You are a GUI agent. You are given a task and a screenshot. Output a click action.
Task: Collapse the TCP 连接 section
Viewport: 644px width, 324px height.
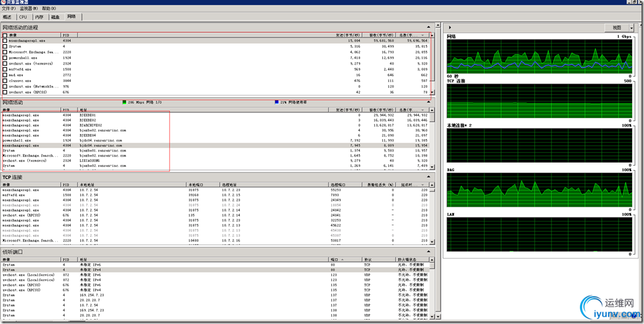429,177
